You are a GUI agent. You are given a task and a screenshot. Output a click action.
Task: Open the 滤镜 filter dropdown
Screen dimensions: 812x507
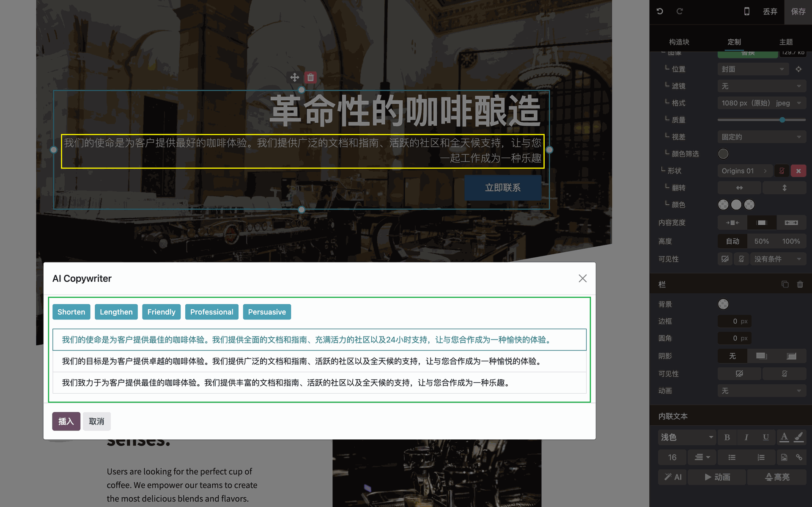coord(761,86)
